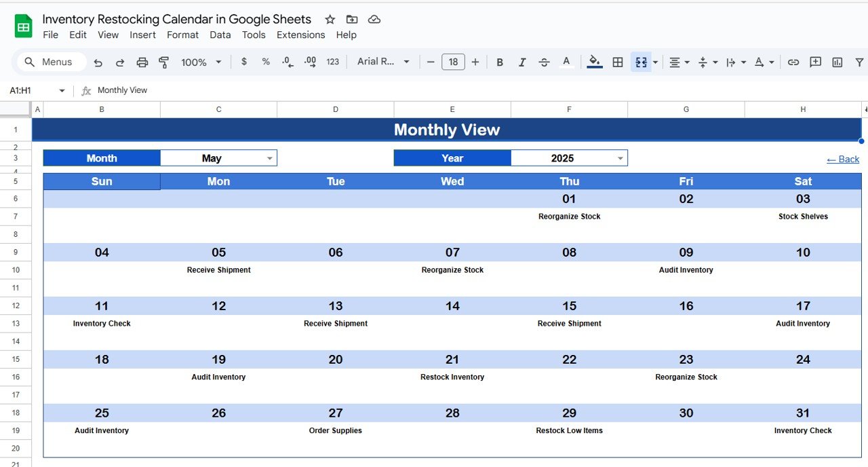Viewport: 868px width, 467px height.
Task: Open the File menu
Action: [50, 35]
